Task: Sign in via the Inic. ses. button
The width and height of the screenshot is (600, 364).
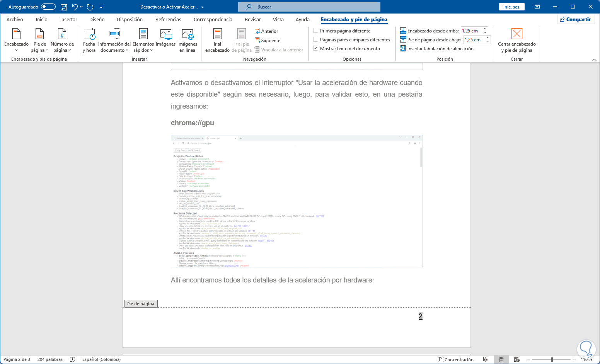Action: (511, 6)
